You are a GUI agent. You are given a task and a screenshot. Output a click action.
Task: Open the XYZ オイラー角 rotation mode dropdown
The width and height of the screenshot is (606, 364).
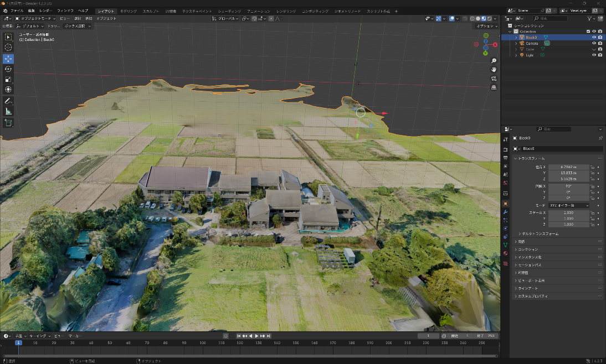tap(568, 206)
